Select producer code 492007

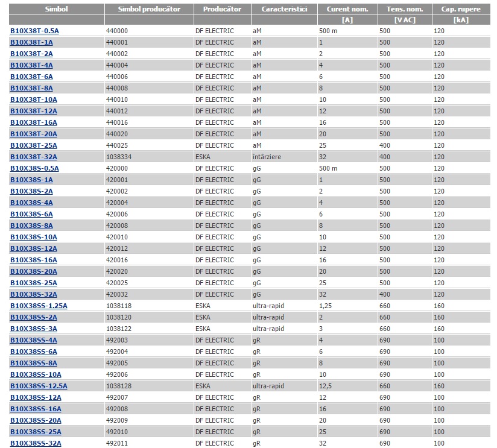click(x=117, y=397)
